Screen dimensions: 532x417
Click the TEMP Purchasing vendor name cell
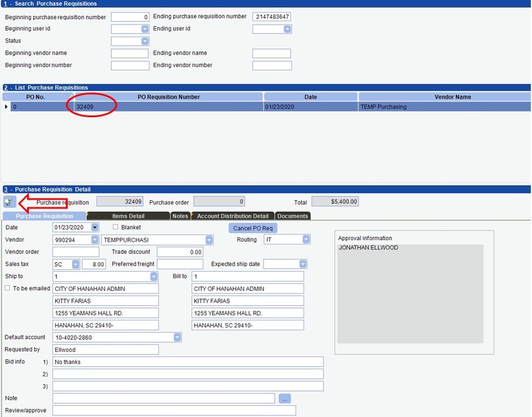444,107
